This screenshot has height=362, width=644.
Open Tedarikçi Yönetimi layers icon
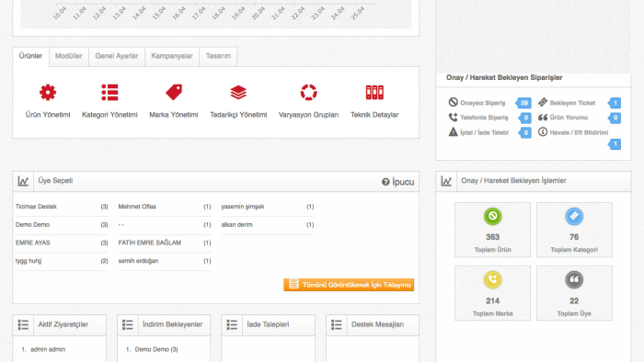tap(238, 93)
